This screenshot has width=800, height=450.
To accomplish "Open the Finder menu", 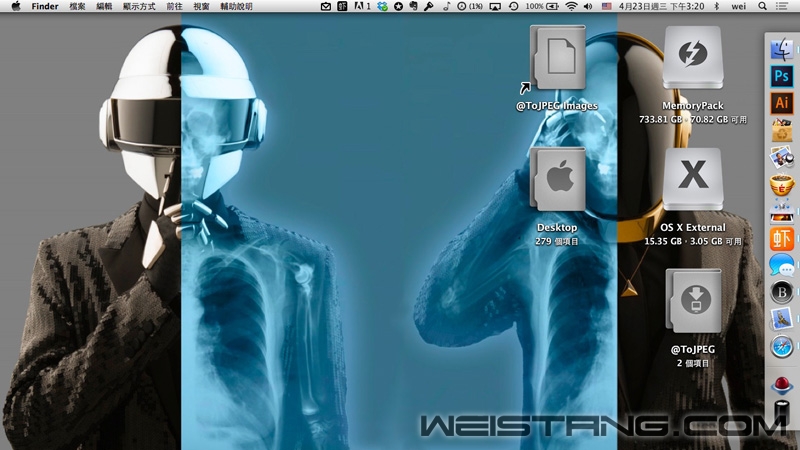I will [45, 6].
